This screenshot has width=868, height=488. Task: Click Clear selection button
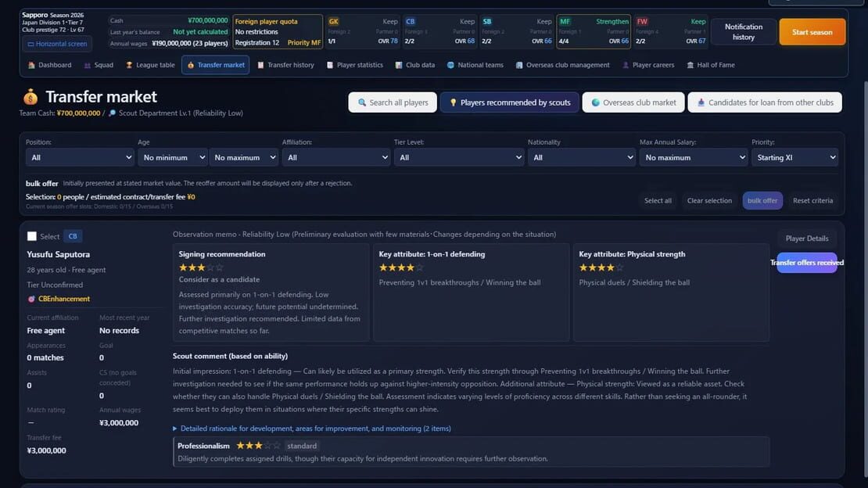709,200
